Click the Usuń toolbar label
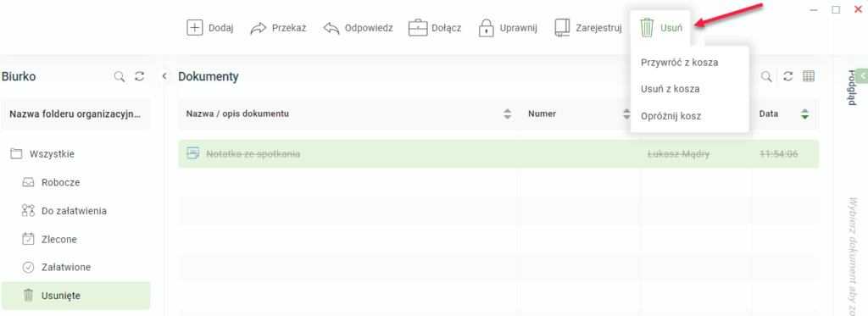The image size is (868, 316). click(671, 28)
